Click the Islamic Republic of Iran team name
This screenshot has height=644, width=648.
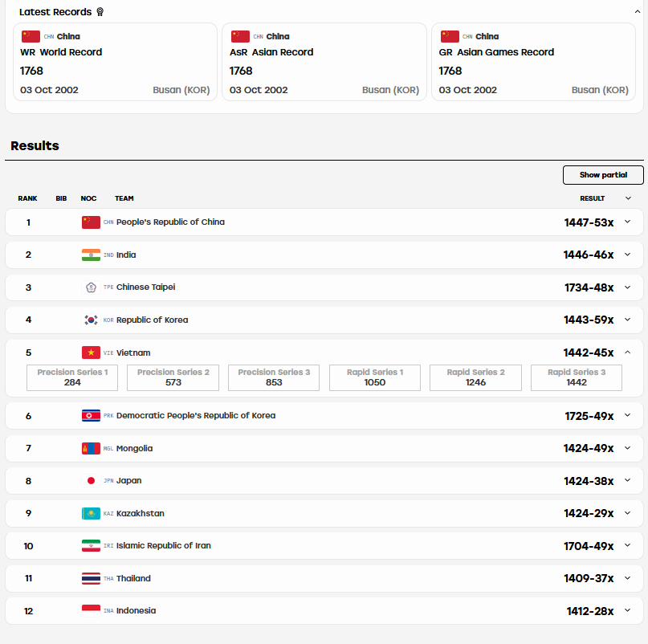click(x=164, y=545)
